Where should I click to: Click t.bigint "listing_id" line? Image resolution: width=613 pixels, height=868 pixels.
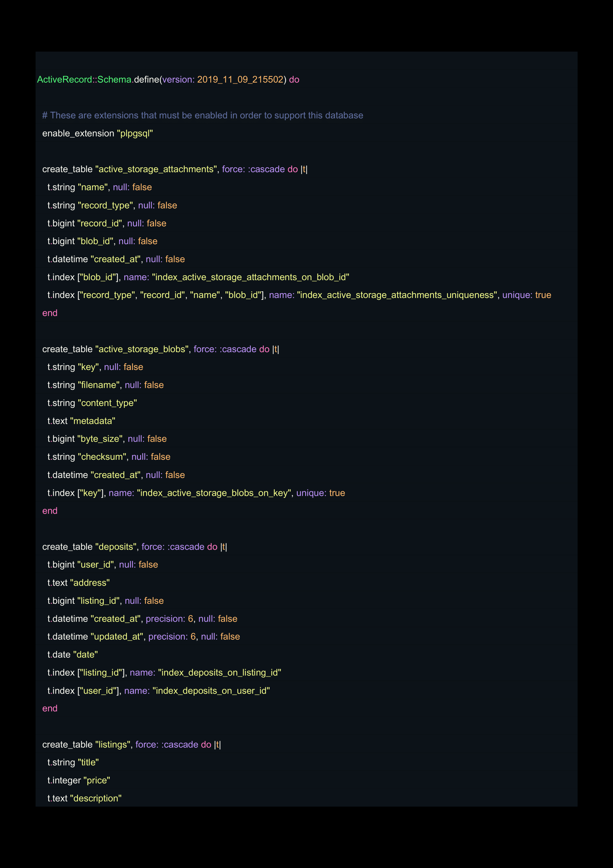[105, 601]
